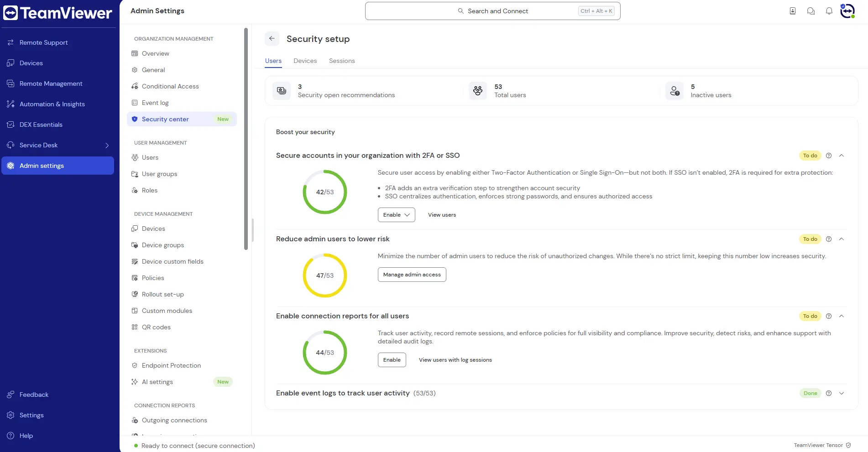Click the Help question mark icon
Screen dimensions: 868x452
click(x=10, y=436)
